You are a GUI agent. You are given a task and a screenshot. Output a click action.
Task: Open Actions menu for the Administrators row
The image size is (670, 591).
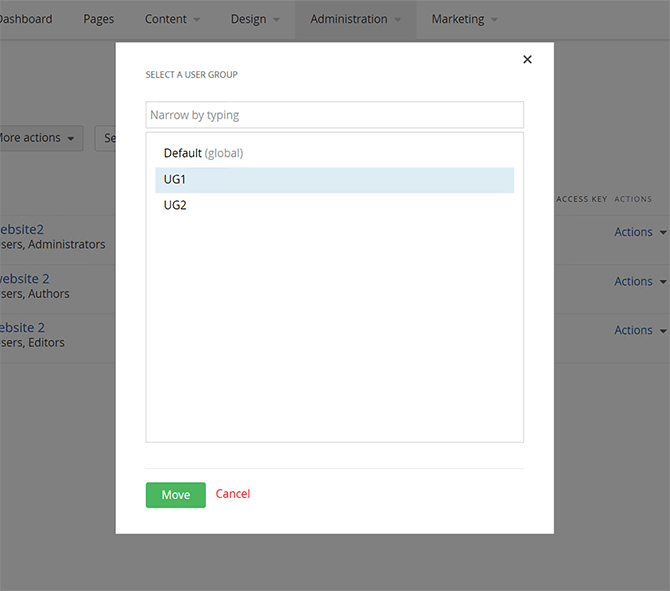(x=640, y=232)
